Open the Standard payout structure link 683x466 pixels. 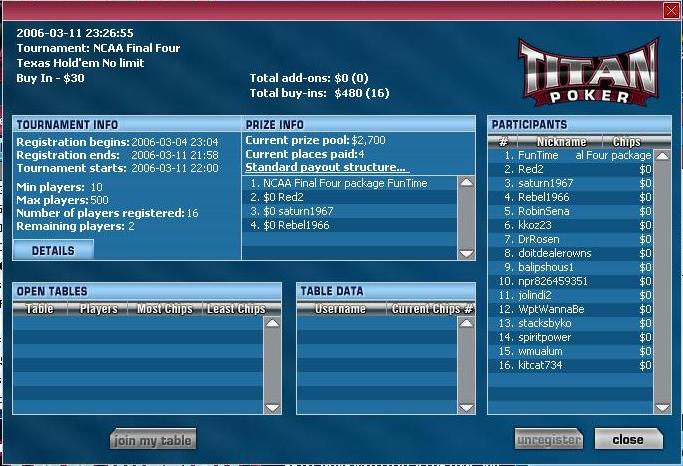tap(325, 167)
